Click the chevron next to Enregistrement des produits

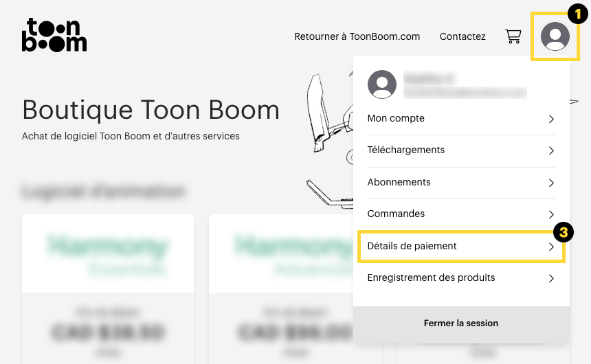click(x=551, y=278)
